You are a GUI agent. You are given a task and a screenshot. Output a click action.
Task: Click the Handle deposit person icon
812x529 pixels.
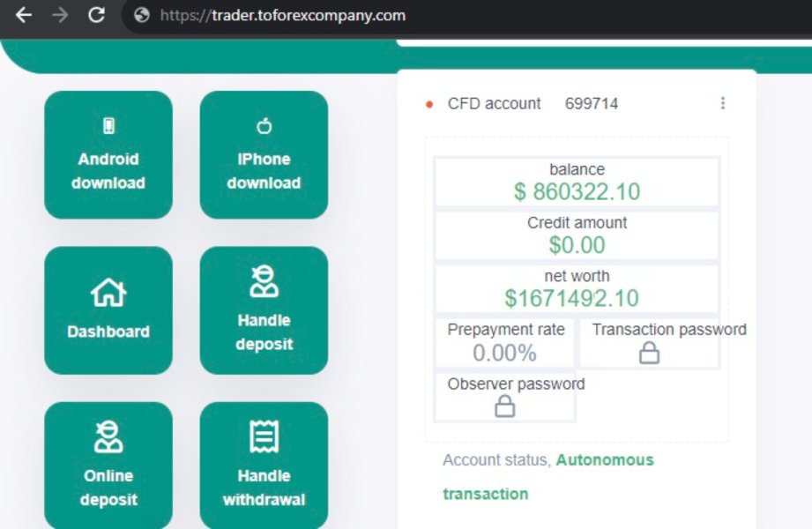click(264, 281)
